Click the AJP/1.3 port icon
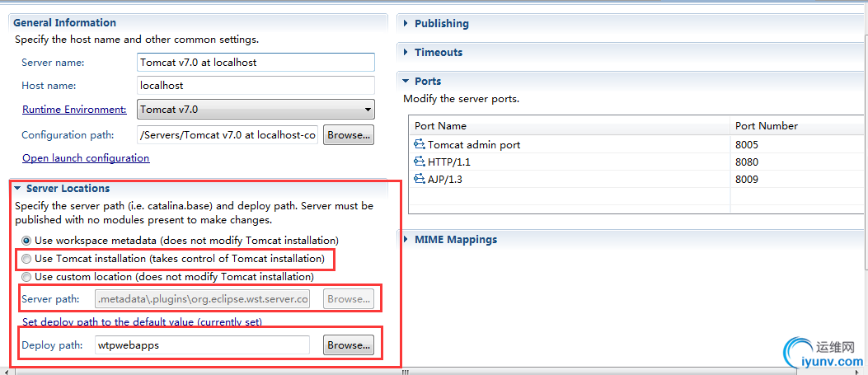The height and width of the screenshot is (375, 868). [x=419, y=179]
